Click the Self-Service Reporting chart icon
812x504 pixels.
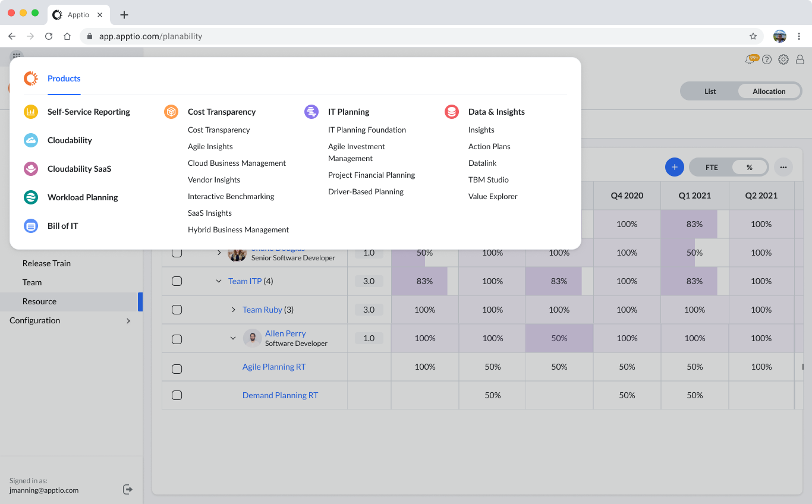coord(31,112)
